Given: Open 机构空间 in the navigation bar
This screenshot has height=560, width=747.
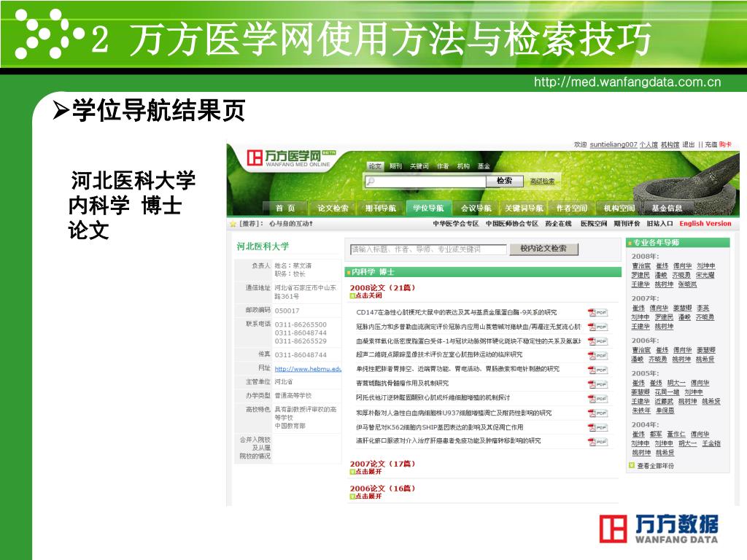Looking at the screenshot, I should (619, 208).
